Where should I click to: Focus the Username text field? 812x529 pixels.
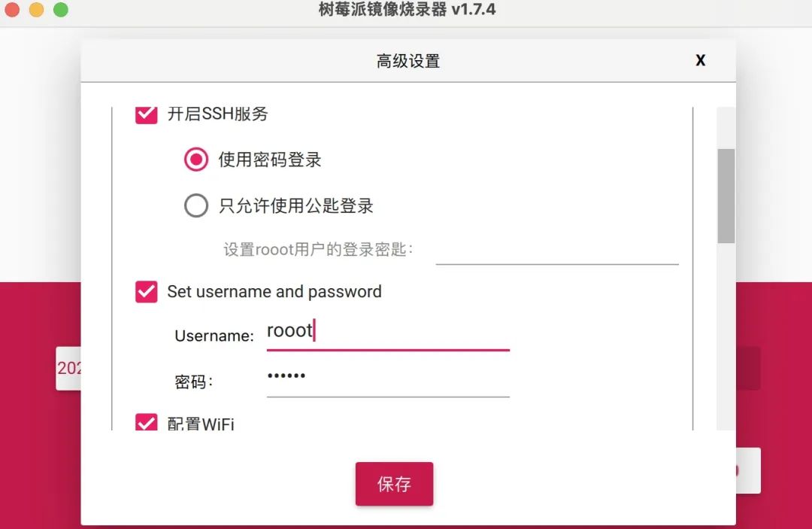point(387,332)
